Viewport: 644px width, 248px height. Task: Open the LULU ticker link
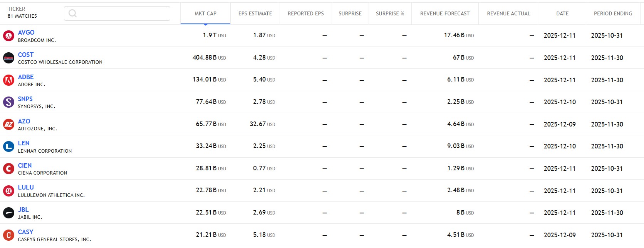[26, 187]
